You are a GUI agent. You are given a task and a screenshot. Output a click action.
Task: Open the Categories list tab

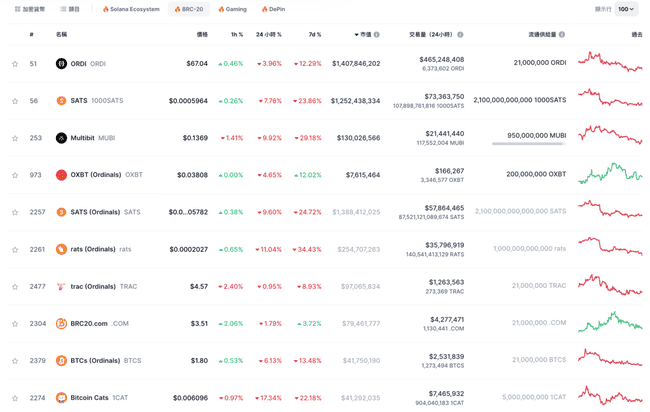pos(70,9)
